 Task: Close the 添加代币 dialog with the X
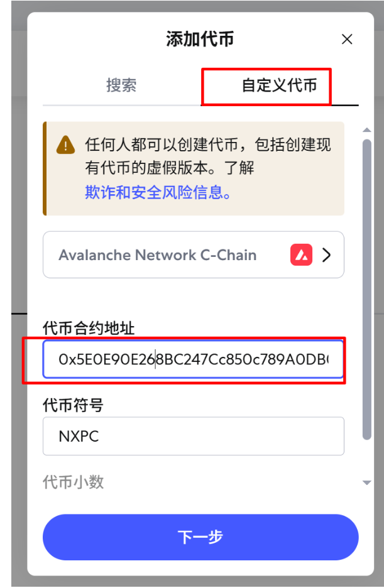tap(347, 39)
